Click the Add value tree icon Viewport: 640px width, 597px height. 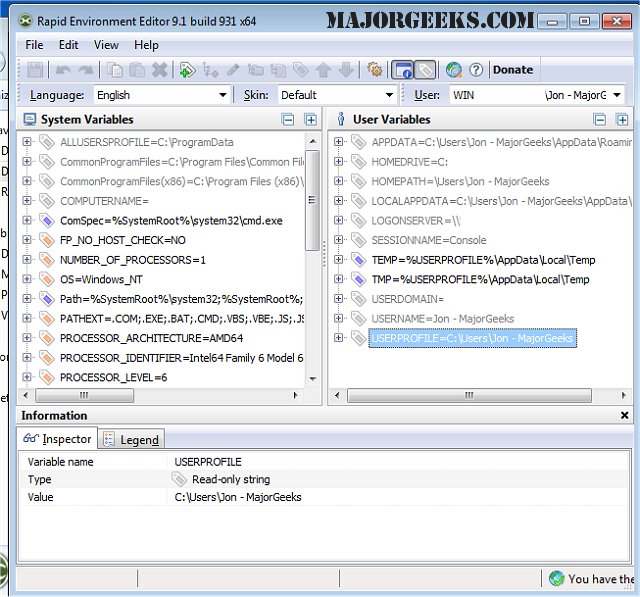coord(211,70)
